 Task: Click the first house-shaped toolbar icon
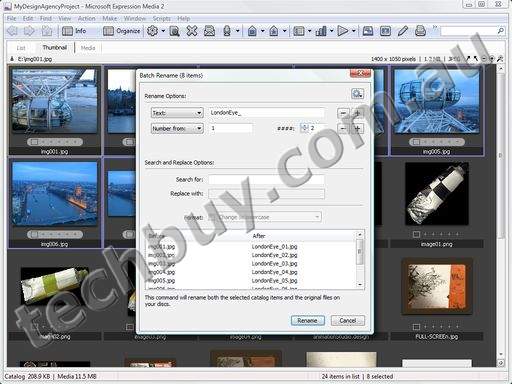[x=252, y=31]
